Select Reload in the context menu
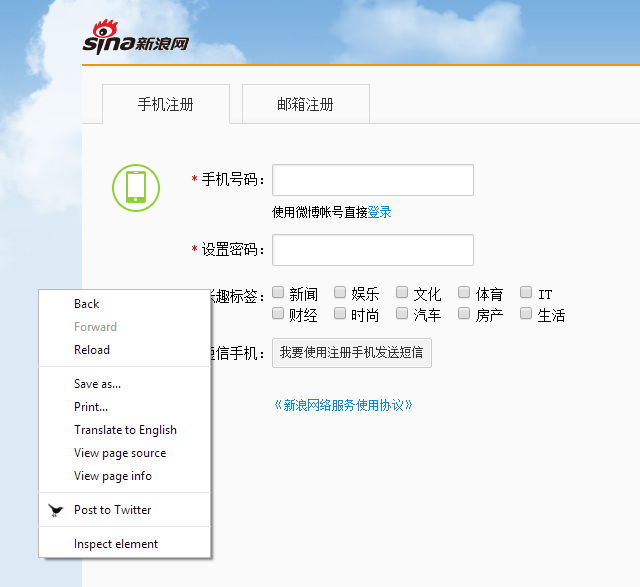 click(x=92, y=350)
